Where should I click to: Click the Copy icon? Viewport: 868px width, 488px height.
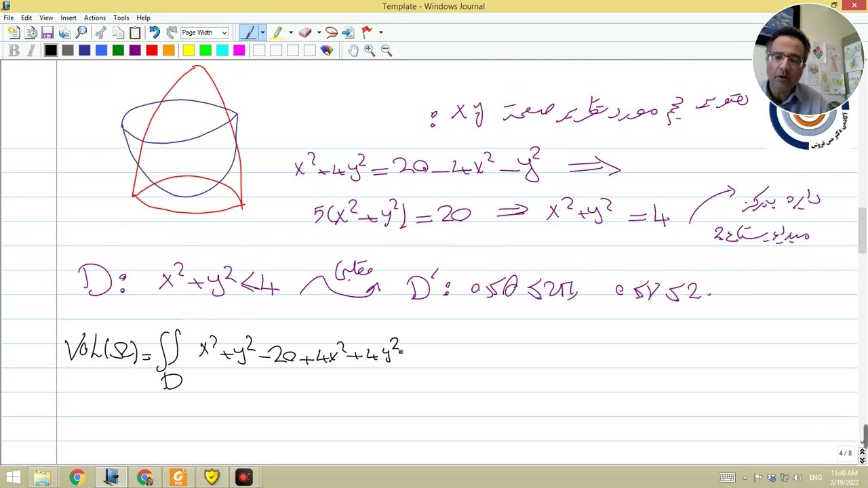click(118, 33)
